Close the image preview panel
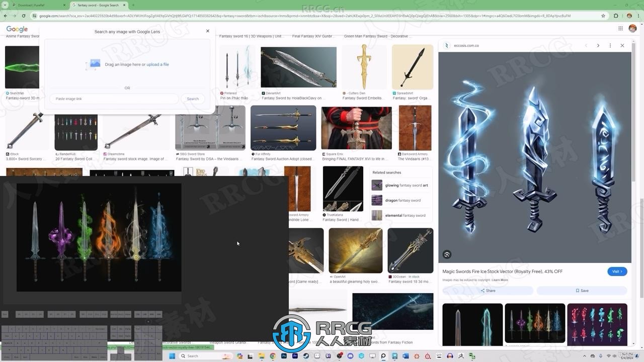The height and width of the screenshot is (362, 644). click(x=622, y=45)
